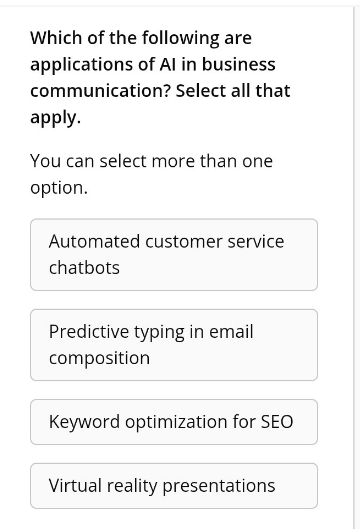Choose the Keyword optimization for SEO answer

(174, 422)
